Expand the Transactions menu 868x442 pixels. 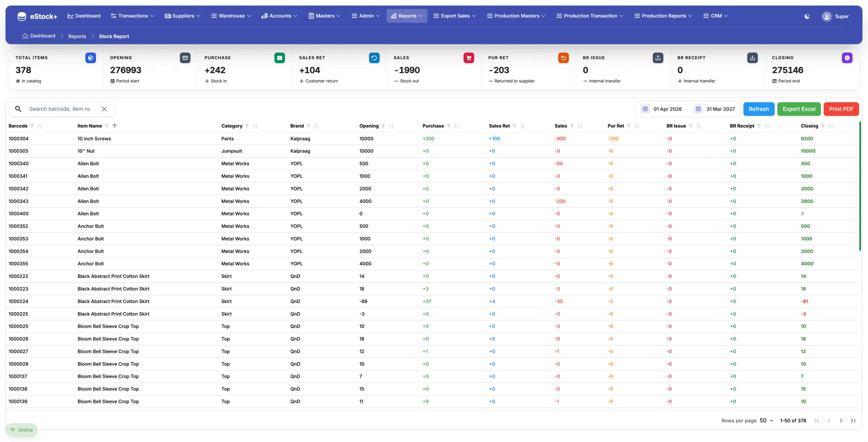click(x=132, y=16)
